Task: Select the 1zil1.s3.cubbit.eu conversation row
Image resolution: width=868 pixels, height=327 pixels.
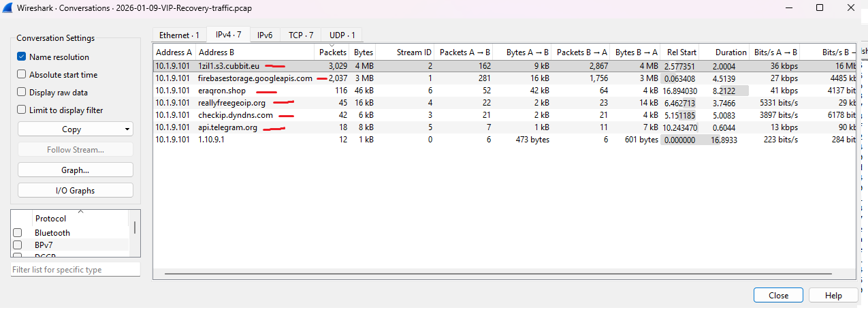Action: 504,66
